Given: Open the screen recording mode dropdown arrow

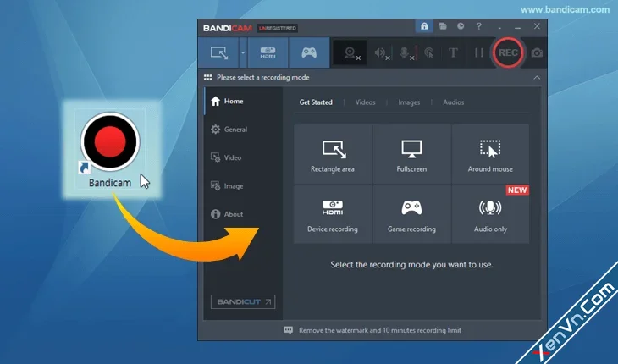Looking at the screenshot, I should pos(243,52).
